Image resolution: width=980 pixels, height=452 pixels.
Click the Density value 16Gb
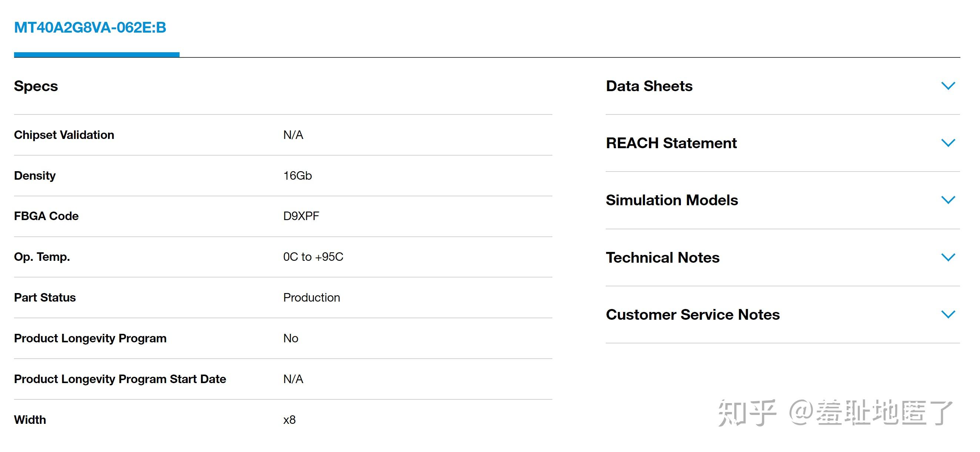tap(298, 176)
